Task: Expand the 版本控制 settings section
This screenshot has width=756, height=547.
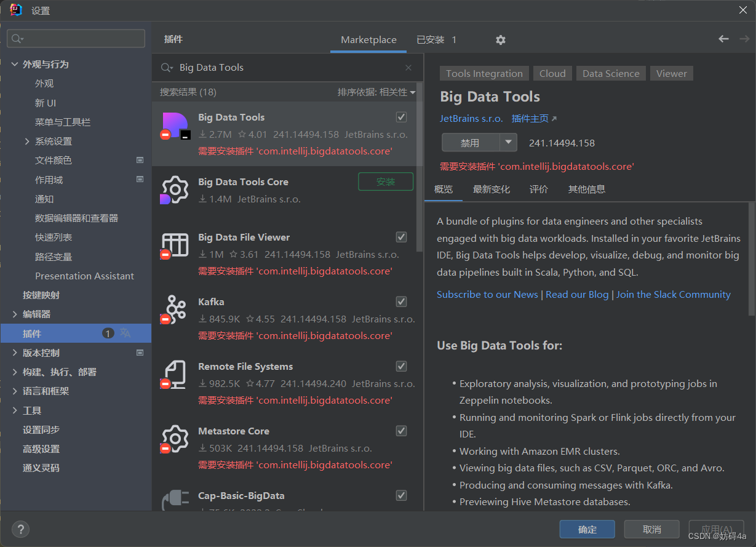Action: [15, 353]
